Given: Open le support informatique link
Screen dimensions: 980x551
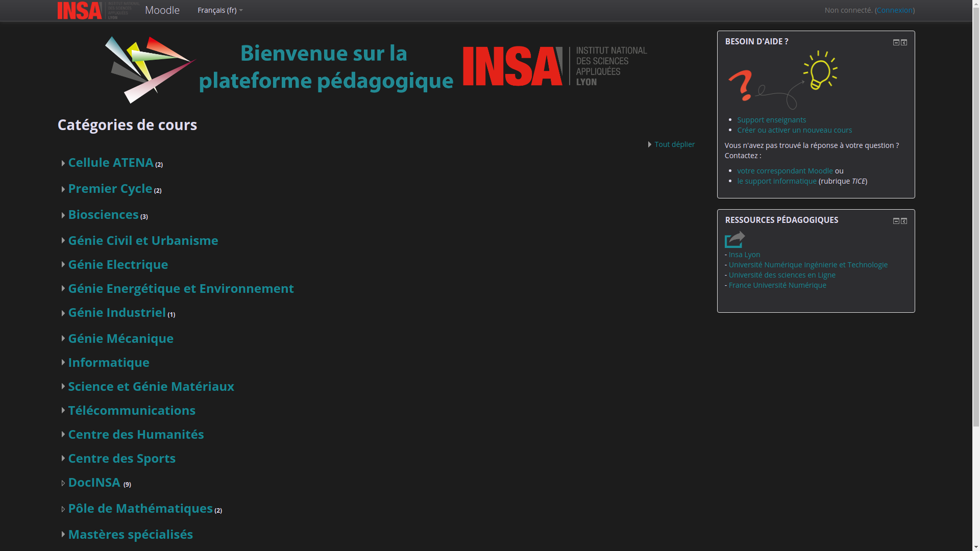Looking at the screenshot, I should (776, 181).
